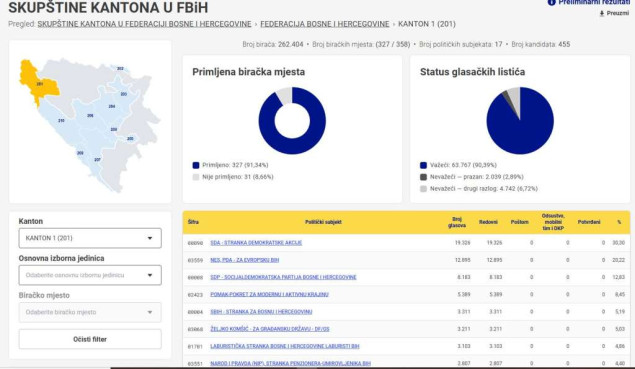This screenshot has width=635, height=369.
Task: Sort table by percent column header
Action: point(619,222)
